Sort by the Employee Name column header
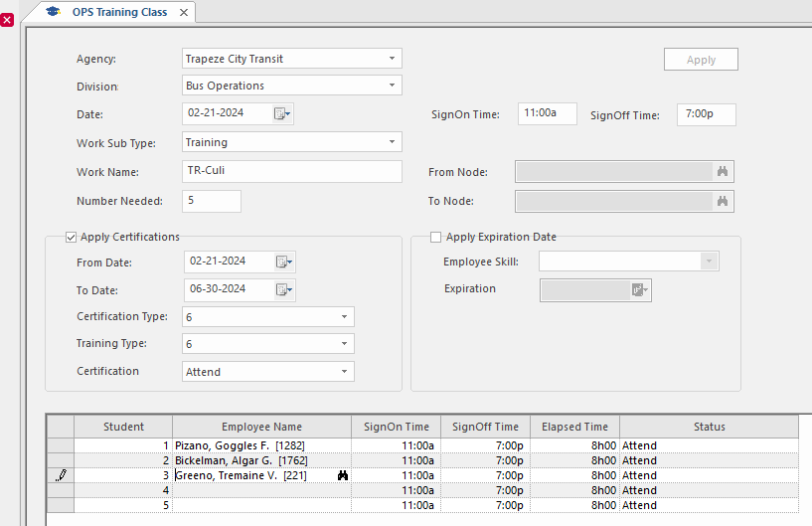 [261, 427]
